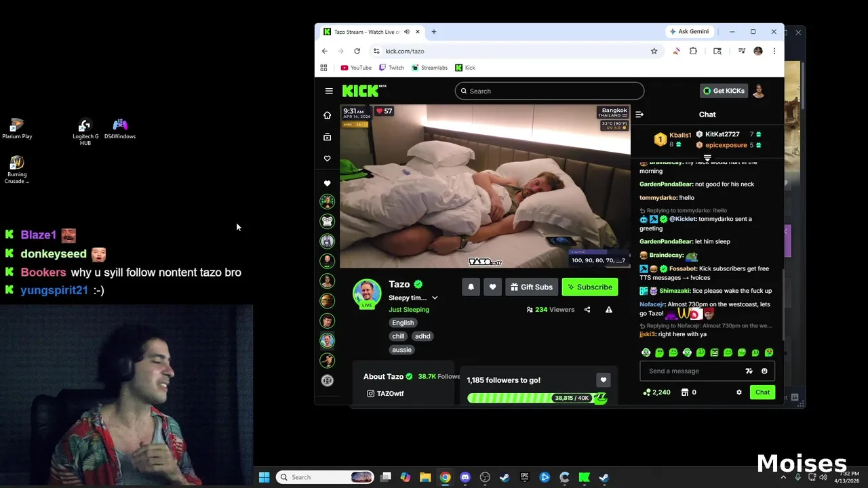Open the chat identity icon in message box
The width and height of the screenshot is (868, 488).
point(749,371)
